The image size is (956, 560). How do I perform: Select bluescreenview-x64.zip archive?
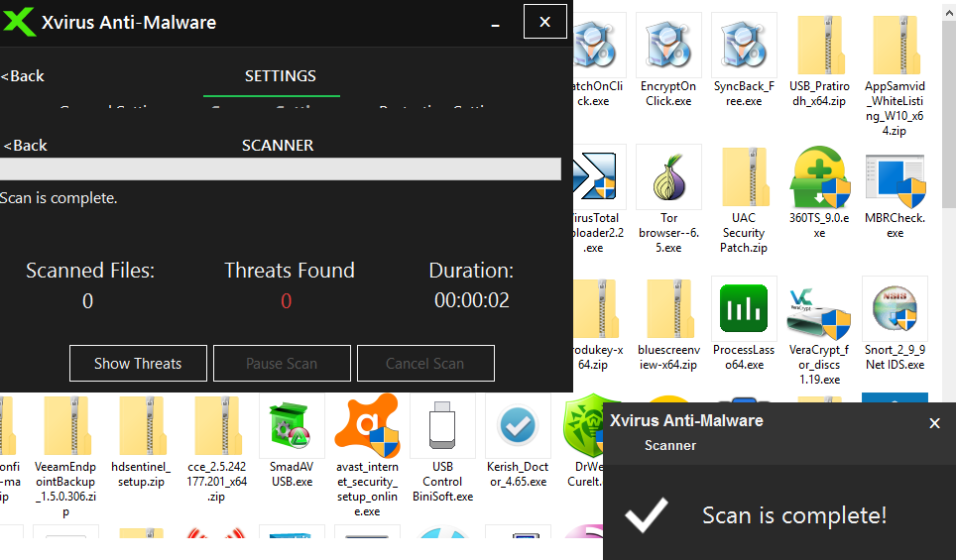click(x=668, y=309)
